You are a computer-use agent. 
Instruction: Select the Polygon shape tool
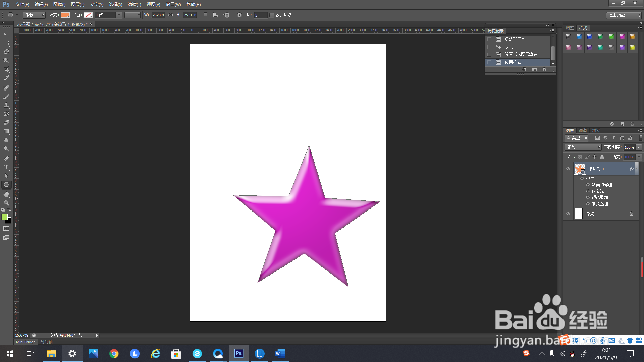coord(6,185)
